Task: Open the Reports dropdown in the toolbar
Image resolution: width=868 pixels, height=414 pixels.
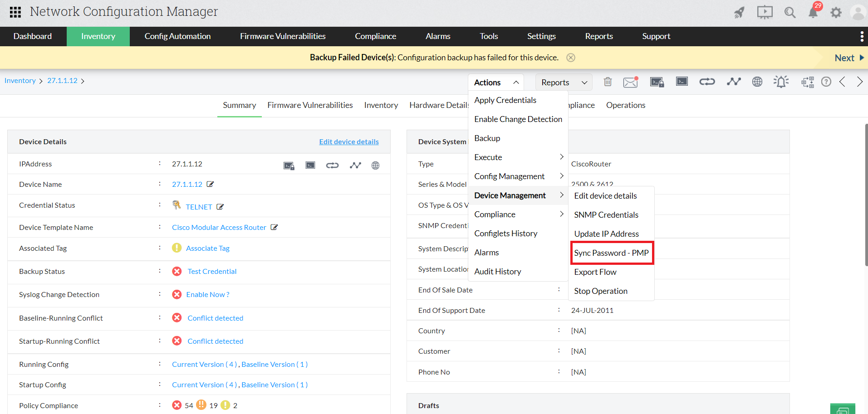Action: click(x=563, y=82)
